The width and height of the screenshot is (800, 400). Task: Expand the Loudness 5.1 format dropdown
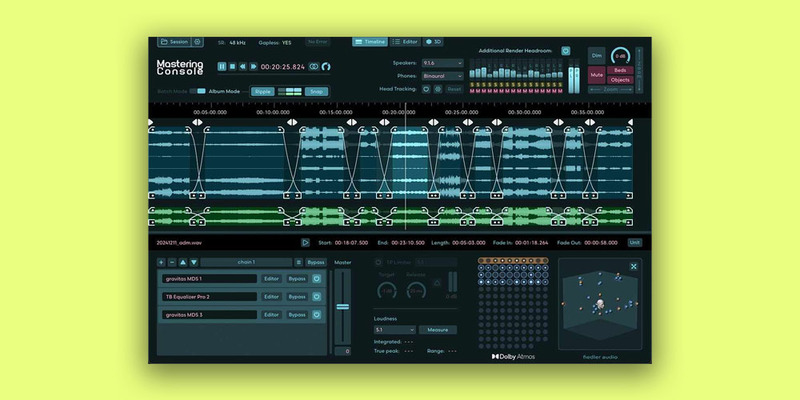click(x=394, y=329)
